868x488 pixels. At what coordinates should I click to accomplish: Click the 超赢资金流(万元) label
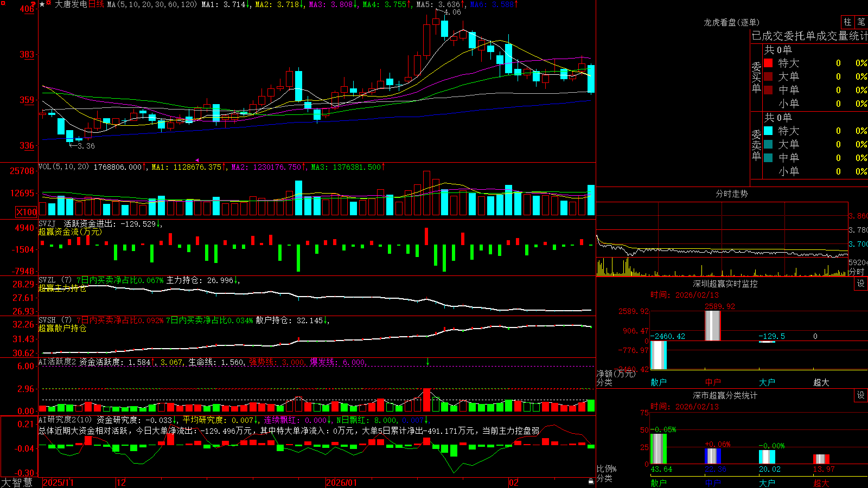tap(70, 232)
